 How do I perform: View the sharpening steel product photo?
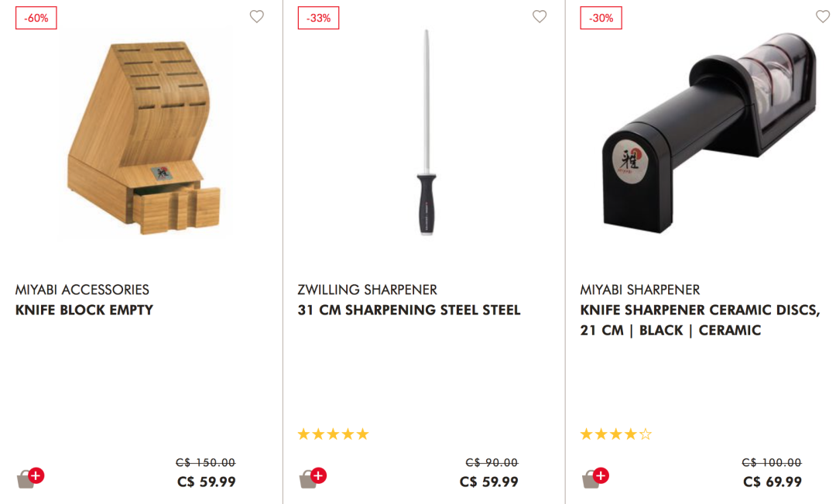pos(427,133)
